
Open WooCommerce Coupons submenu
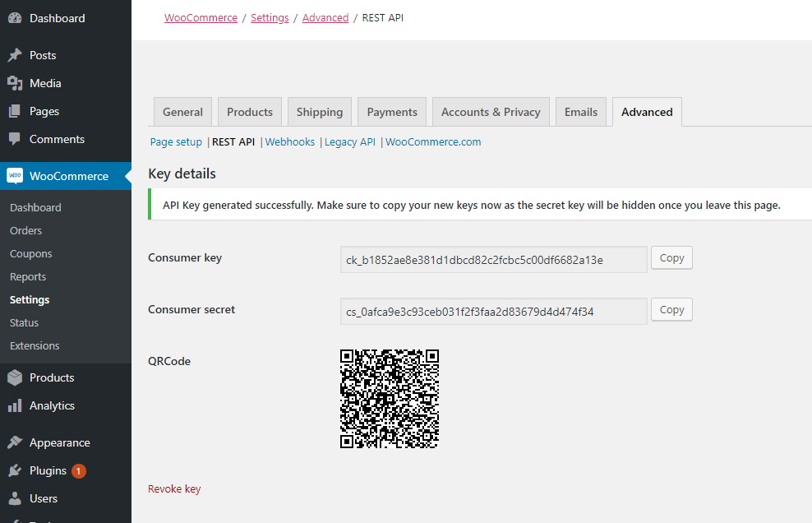click(x=30, y=254)
